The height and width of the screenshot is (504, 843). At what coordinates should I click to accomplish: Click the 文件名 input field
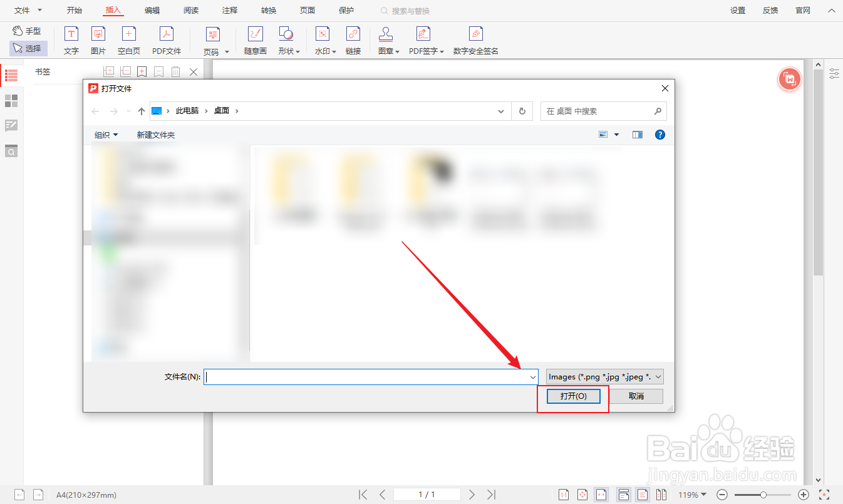[x=371, y=377]
